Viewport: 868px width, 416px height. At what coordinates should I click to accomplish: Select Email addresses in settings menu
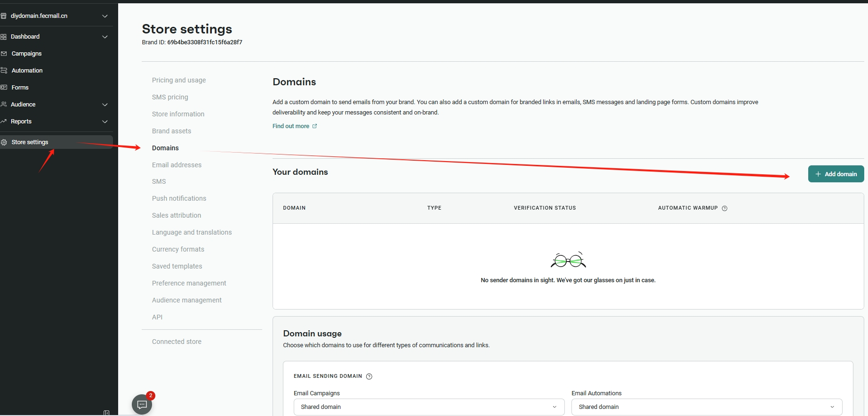coord(177,165)
